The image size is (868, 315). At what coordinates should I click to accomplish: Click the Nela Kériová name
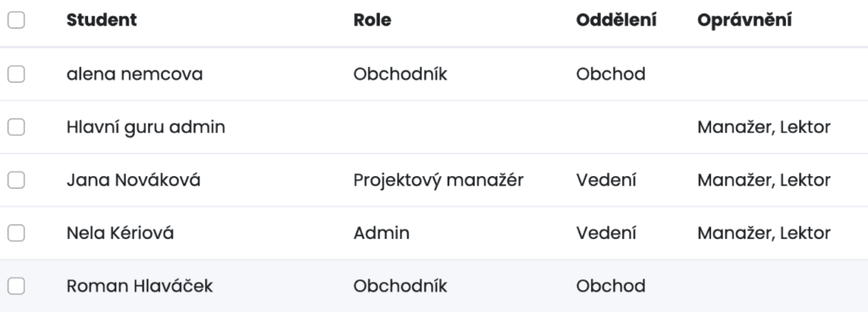pos(120,233)
